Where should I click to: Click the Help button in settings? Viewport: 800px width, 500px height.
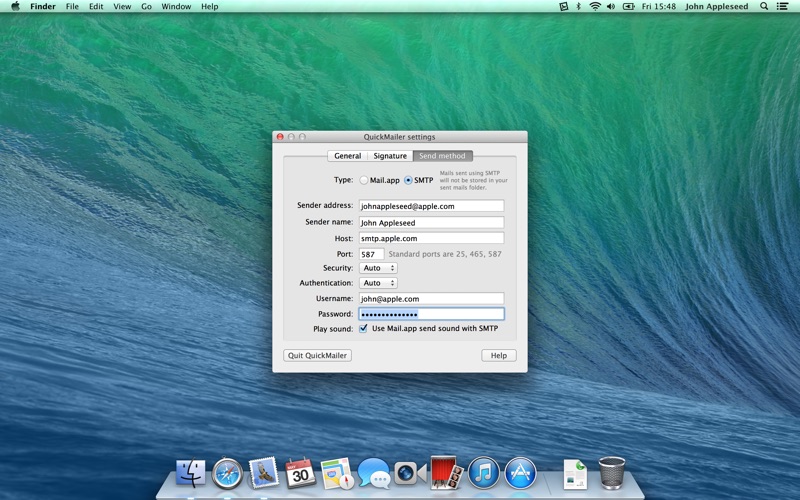coord(499,355)
